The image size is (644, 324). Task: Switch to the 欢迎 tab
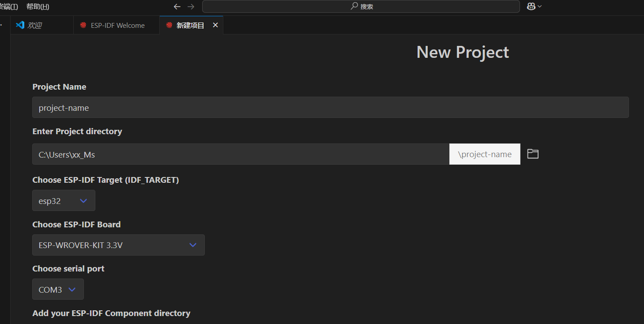click(x=33, y=25)
